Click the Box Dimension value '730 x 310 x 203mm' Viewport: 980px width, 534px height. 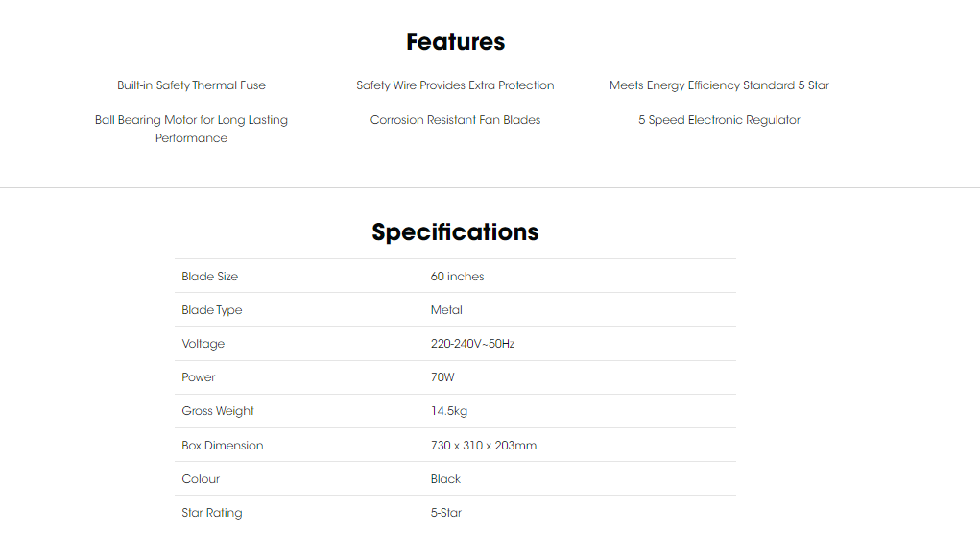tap(484, 446)
